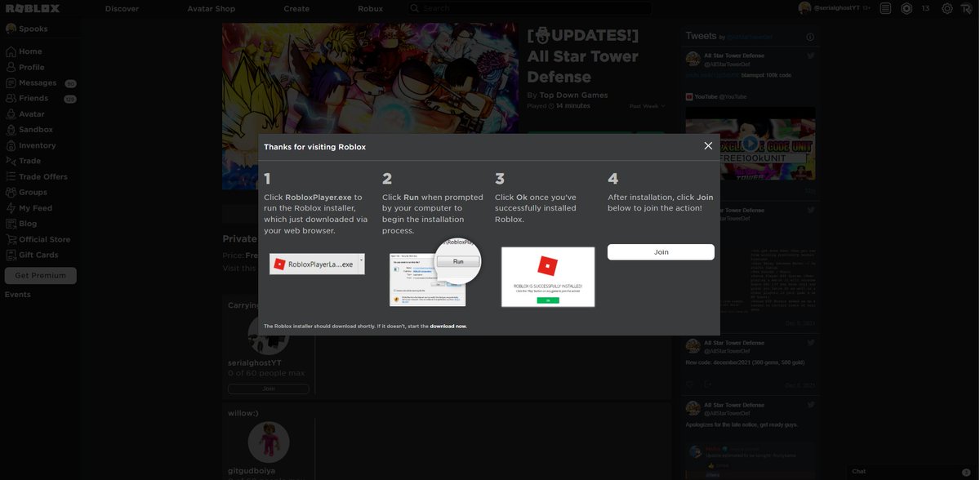Expand the Past Week dropdown

point(647,106)
